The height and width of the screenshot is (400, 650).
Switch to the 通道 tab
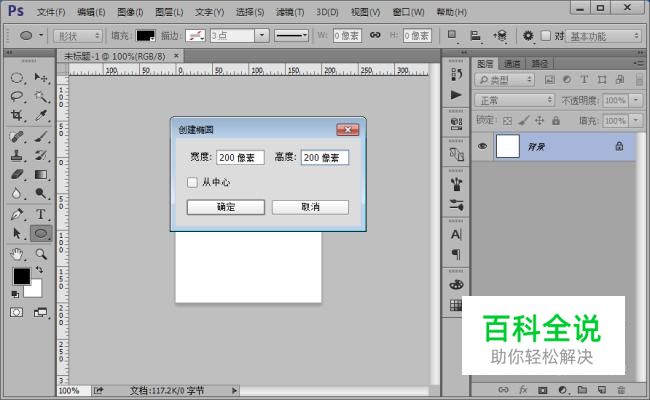point(512,63)
